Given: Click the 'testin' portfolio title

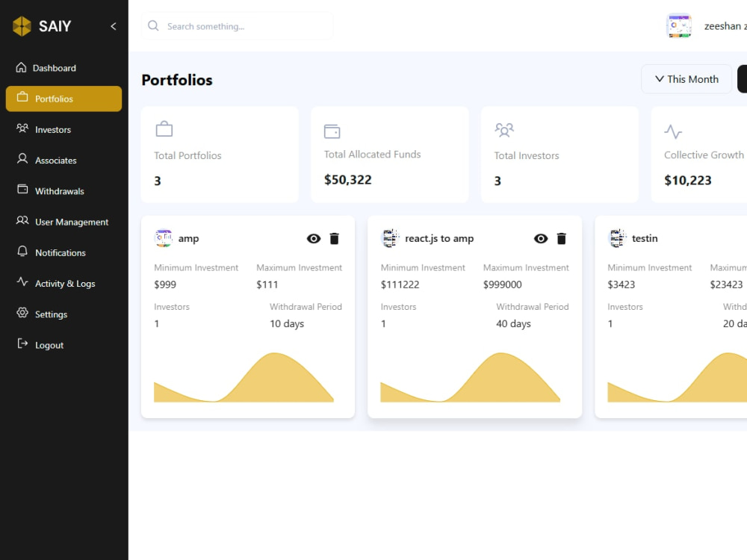Looking at the screenshot, I should pos(645,238).
